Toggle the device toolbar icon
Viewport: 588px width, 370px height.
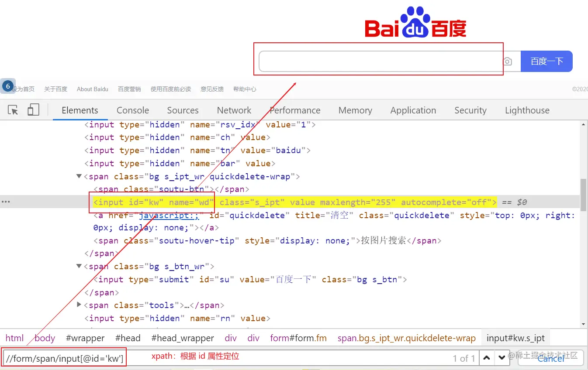pyautogui.click(x=33, y=110)
